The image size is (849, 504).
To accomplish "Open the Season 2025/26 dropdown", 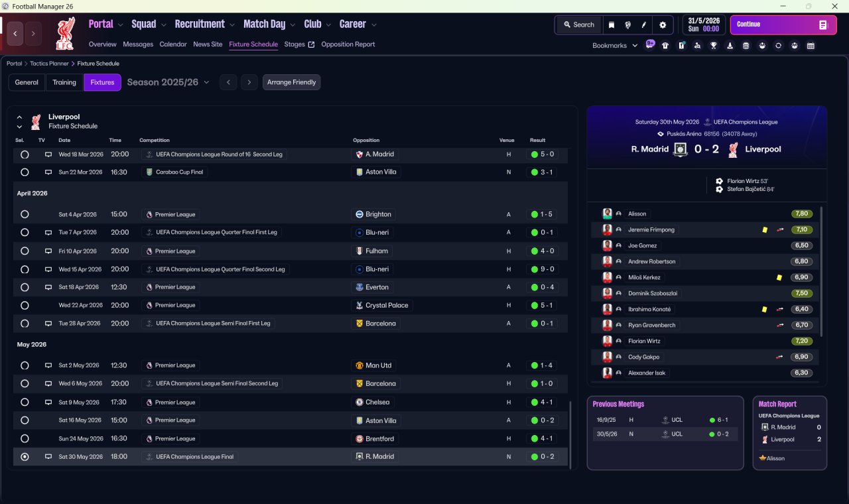I will point(168,82).
